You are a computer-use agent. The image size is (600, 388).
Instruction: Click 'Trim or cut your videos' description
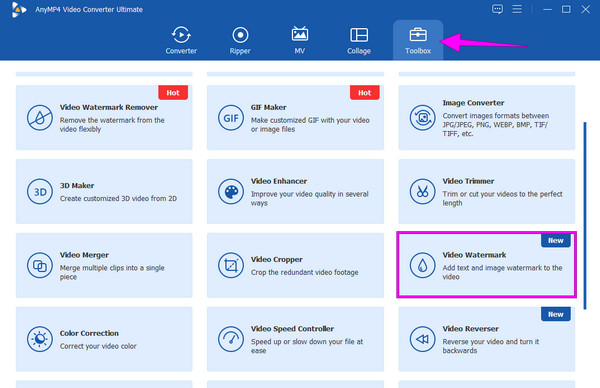click(502, 199)
